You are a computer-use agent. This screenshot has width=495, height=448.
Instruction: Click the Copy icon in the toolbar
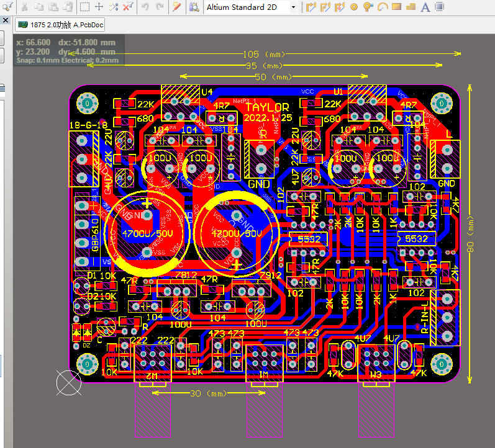tap(39, 7)
